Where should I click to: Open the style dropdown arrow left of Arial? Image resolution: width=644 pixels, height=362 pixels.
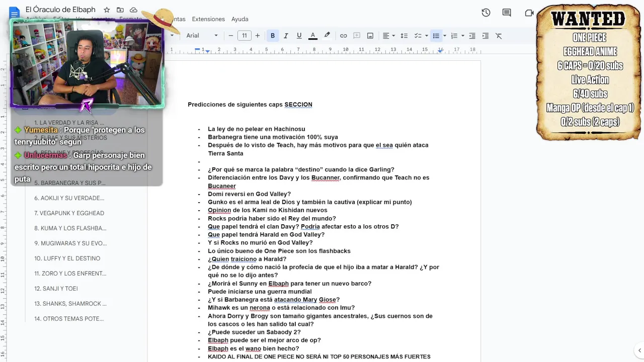pos(172,36)
